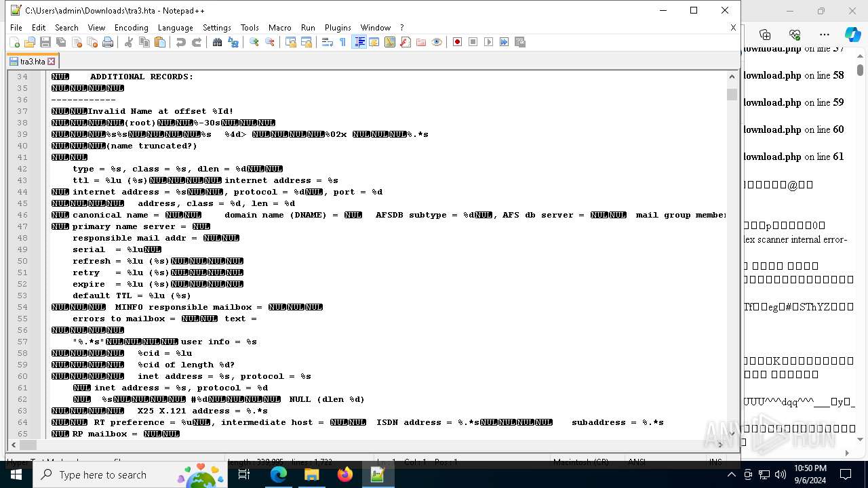Open the Search menu

click(66, 28)
